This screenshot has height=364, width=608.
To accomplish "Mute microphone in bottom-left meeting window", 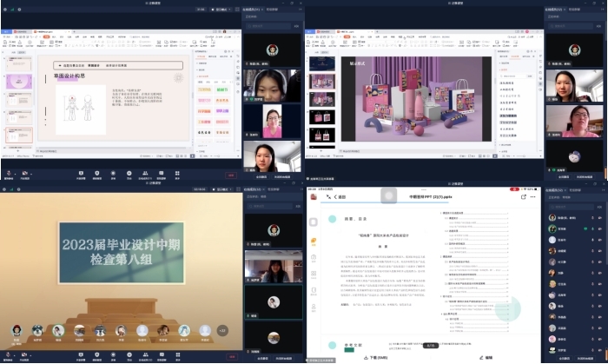I will pyautogui.click(x=8, y=355).
